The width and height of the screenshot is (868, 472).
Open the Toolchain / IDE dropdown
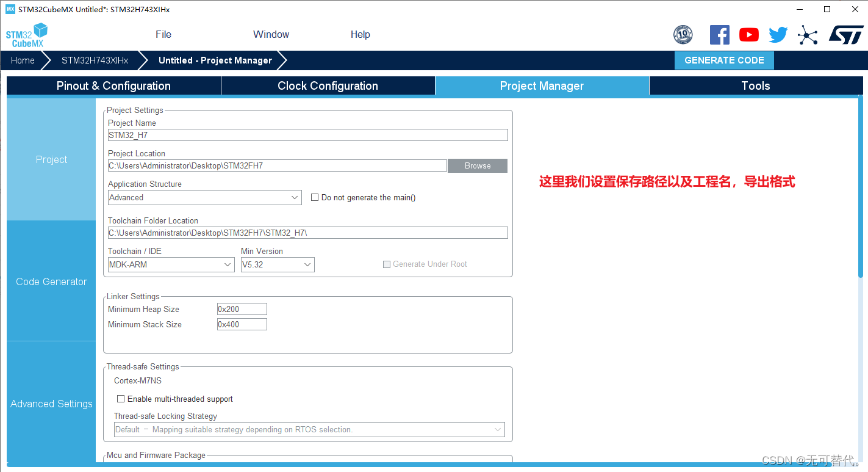pos(171,264)
